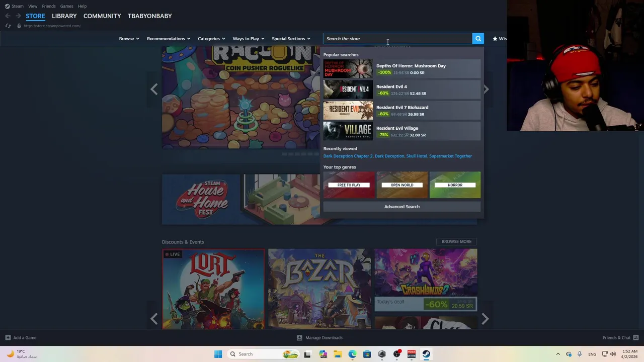Open the weather widget

tap(21, 354)
